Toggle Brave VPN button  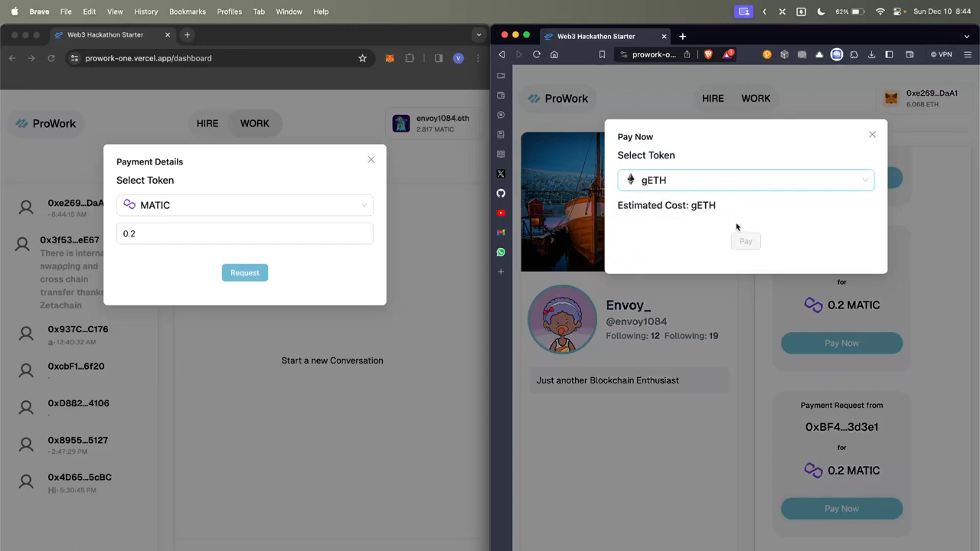pos(941,54)
